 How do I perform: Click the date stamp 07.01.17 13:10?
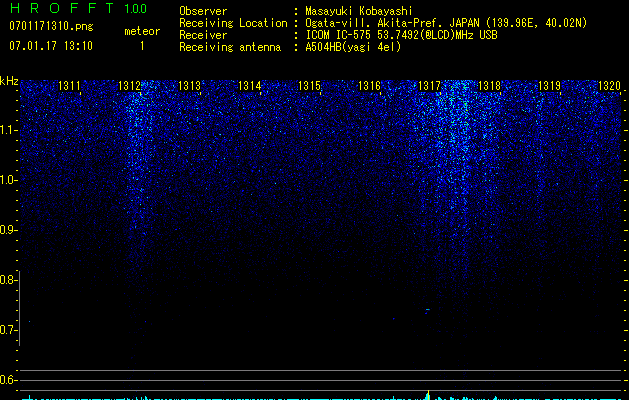pos(51,46)
